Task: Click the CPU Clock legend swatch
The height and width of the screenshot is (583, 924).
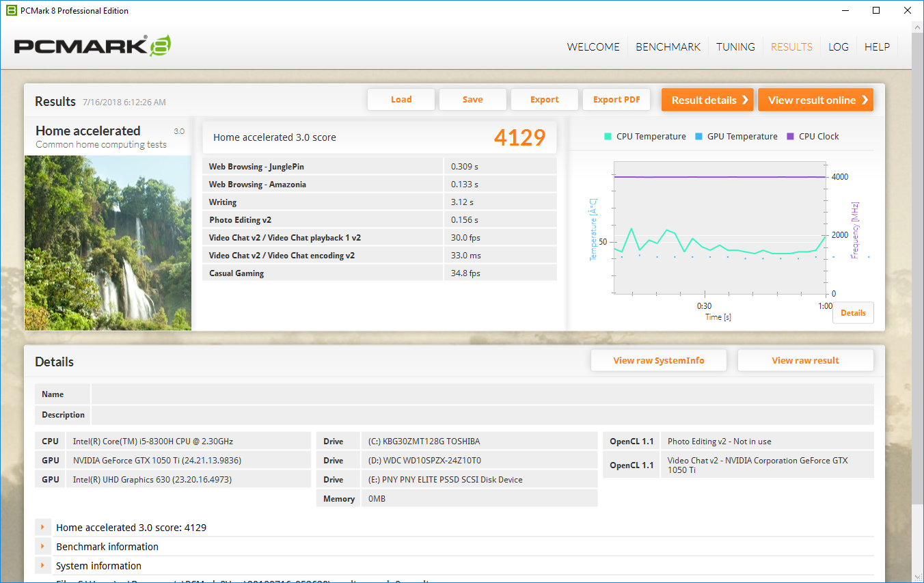Action: 790,136
